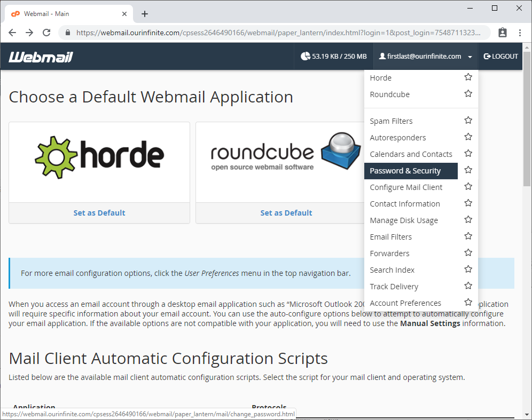Open Forwarders from the menu

tap(389, 253)
